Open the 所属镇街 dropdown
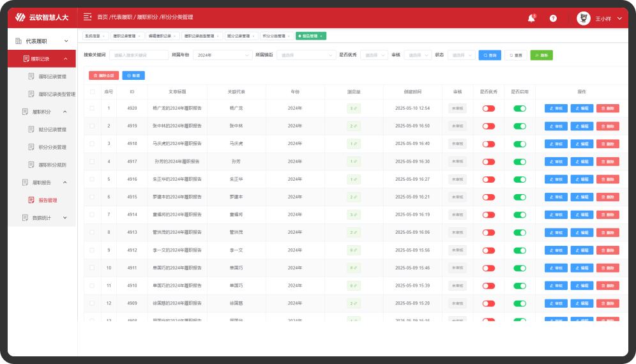This screenshot has height=364, width=636. [x=307, y=56]
